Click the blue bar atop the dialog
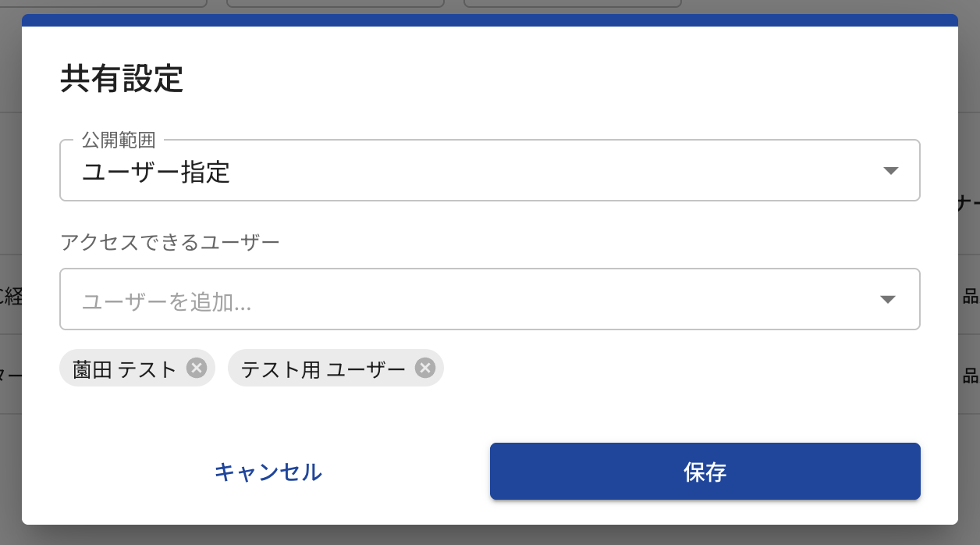 click(x=490, y=20)
